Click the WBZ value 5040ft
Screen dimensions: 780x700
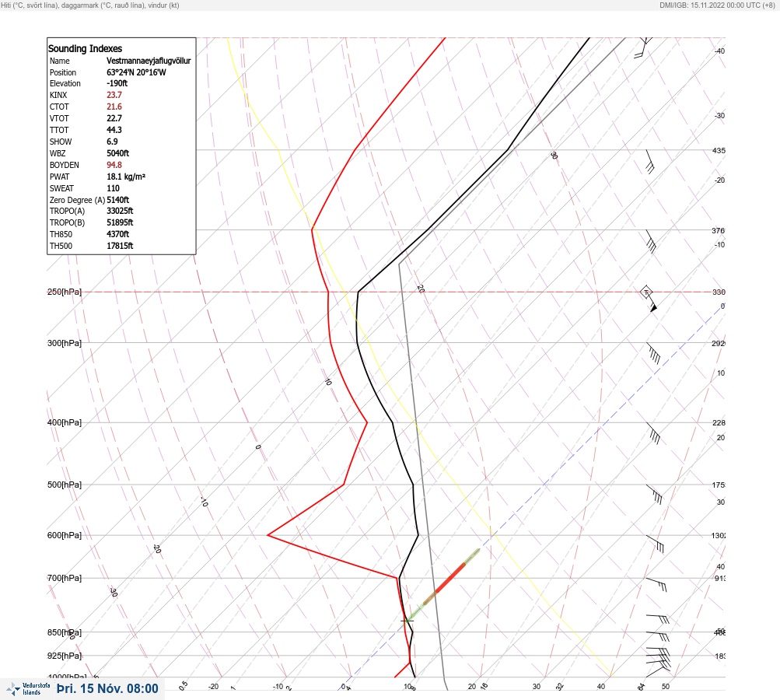click(118, 153)
